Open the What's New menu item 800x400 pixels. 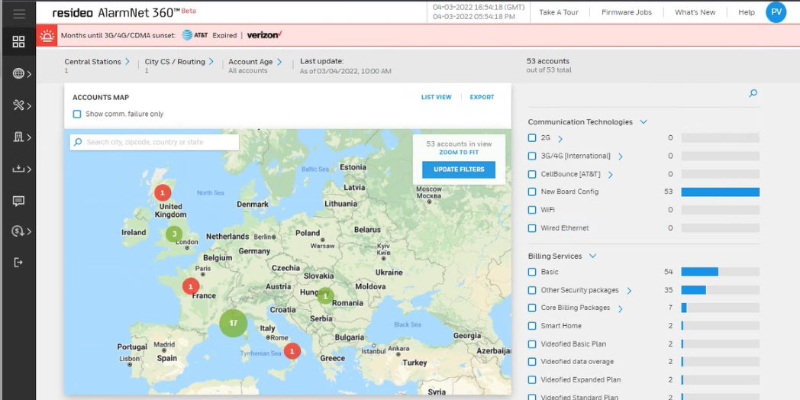click(x=694, y=12)
